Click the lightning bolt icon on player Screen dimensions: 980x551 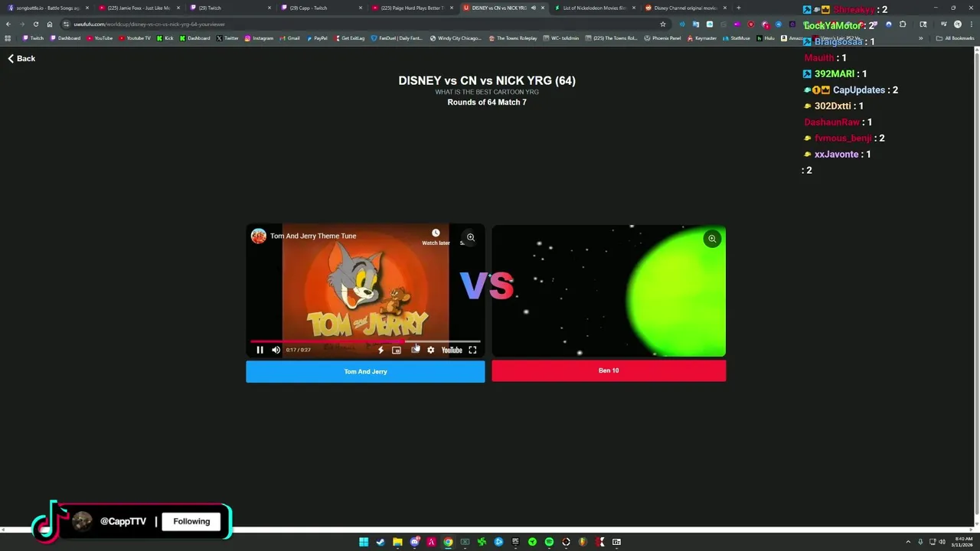[x=381, y=350]
